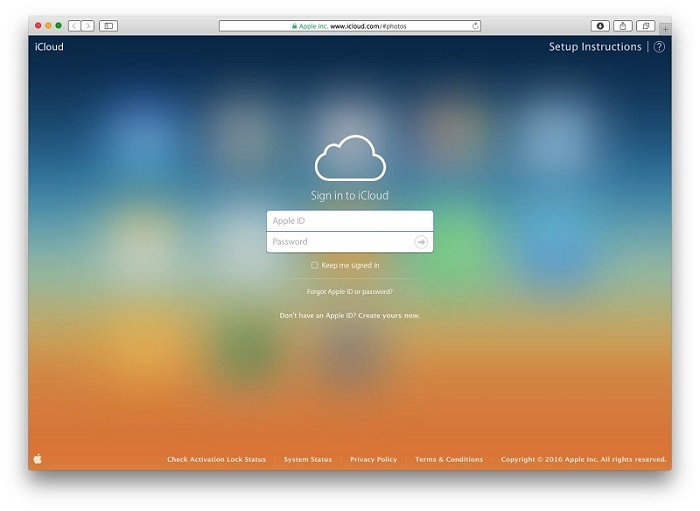
Task: Open Forgot Apple ID or password link
Action: click(x=350, y=291)
